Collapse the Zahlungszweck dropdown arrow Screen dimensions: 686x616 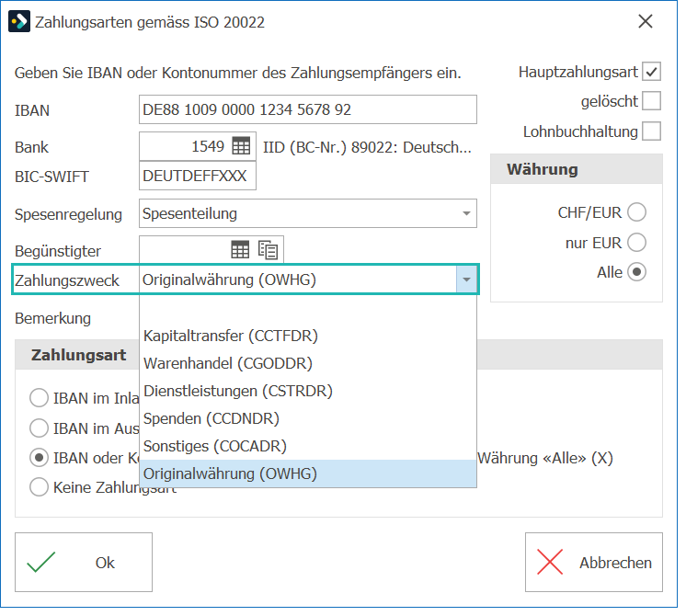point(466,279)
